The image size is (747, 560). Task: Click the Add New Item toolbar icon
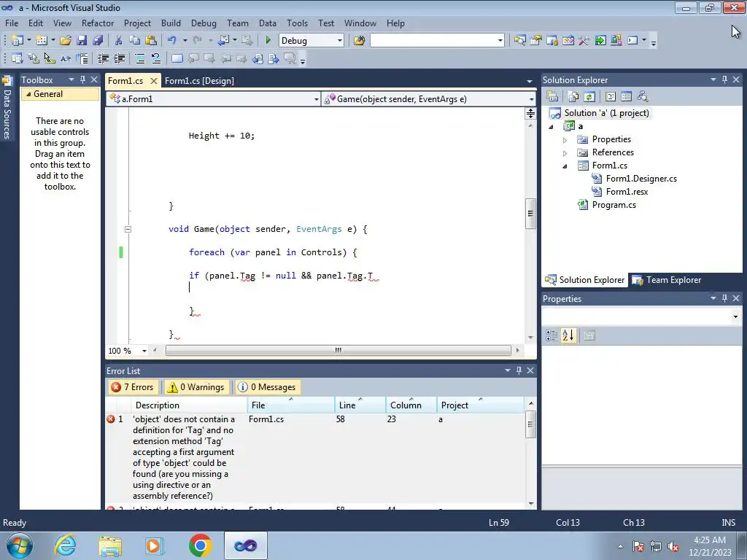(x=42, y=41)
